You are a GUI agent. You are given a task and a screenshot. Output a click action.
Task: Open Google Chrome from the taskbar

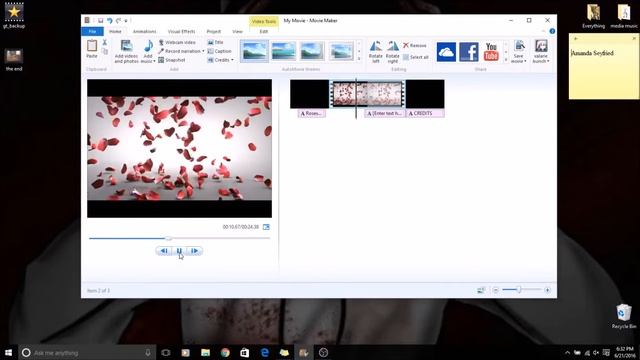pos(225,353)
